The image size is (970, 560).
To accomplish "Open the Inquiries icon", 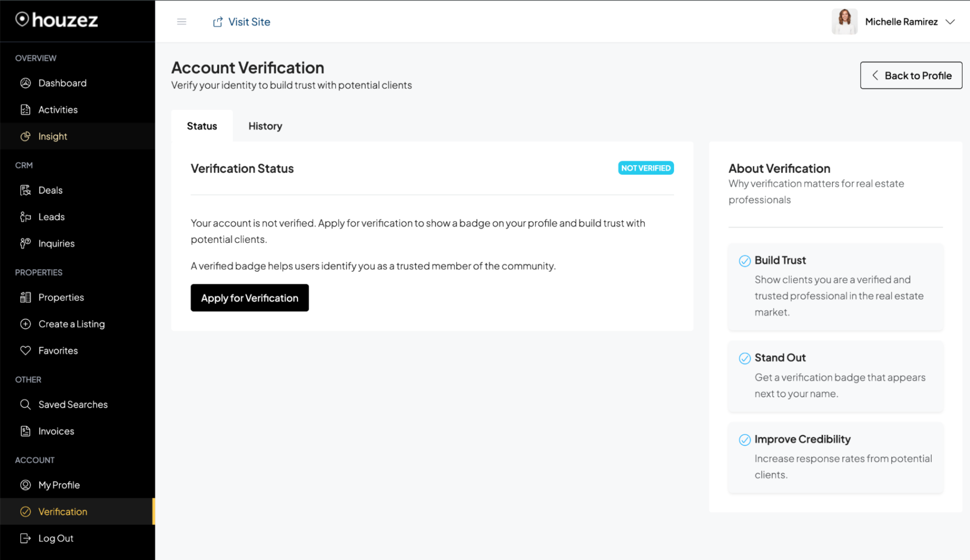I will point(25,243).
